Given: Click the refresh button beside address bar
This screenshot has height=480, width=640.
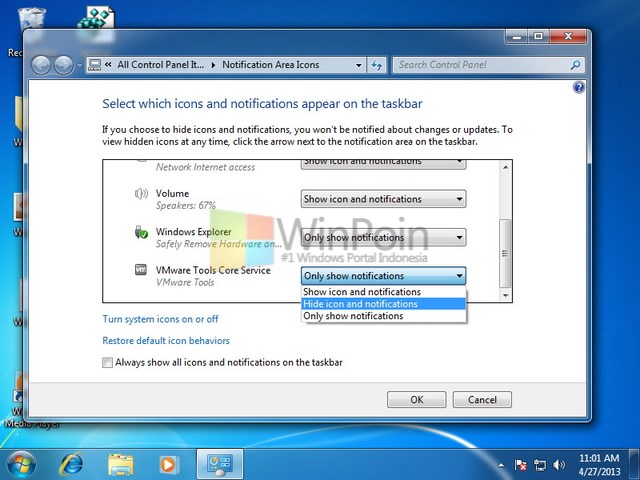Looking at the screenshot, I should tap(377, 65).
